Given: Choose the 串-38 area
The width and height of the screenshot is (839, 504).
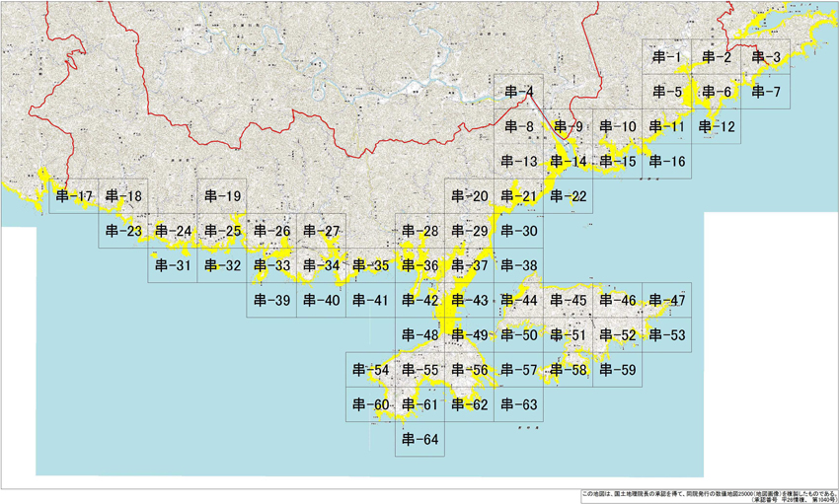Looking at the screenshot, I should click(518, 265).
